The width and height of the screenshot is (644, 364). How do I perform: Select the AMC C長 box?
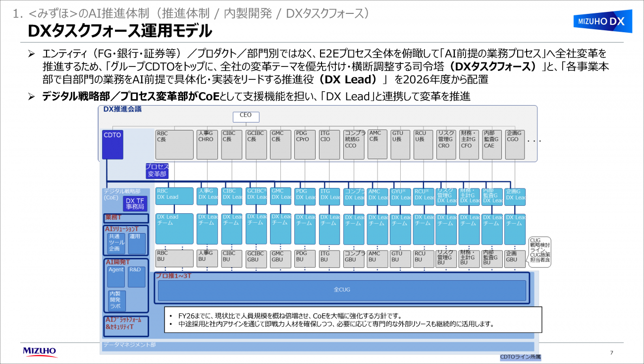[x=377, y=144]
